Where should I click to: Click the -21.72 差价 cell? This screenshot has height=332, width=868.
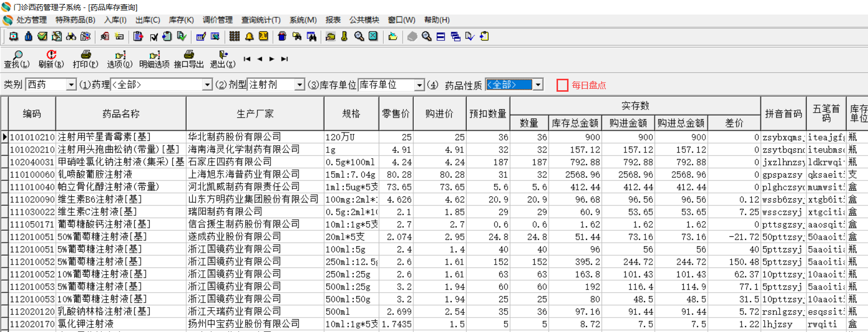coord(734,237)
